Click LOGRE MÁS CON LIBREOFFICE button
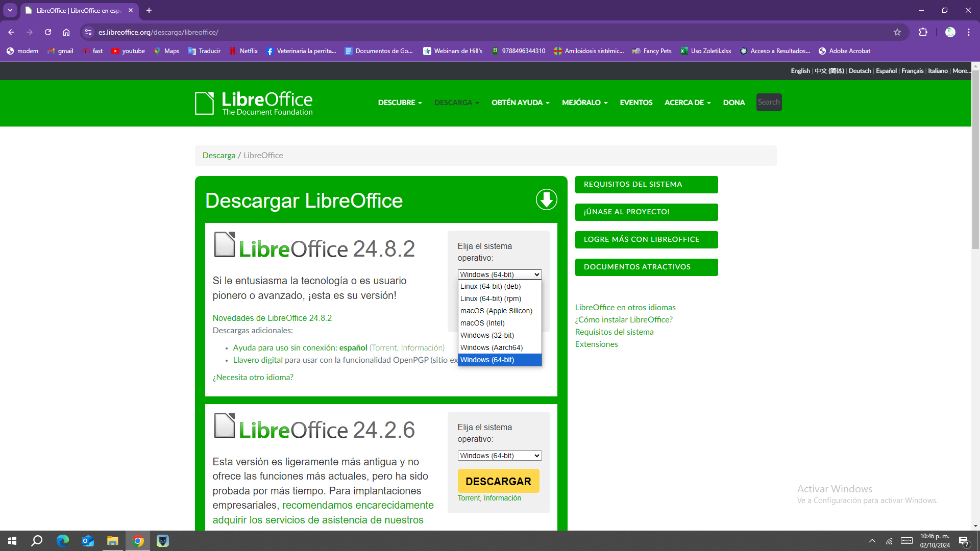 pyautogui.click(x=646, y=240)
